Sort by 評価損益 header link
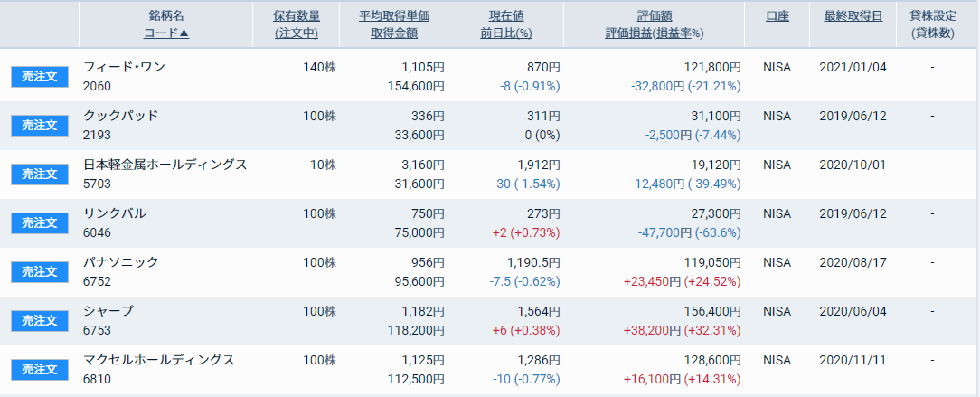The image size is (980, 397). tap(628, 33)
